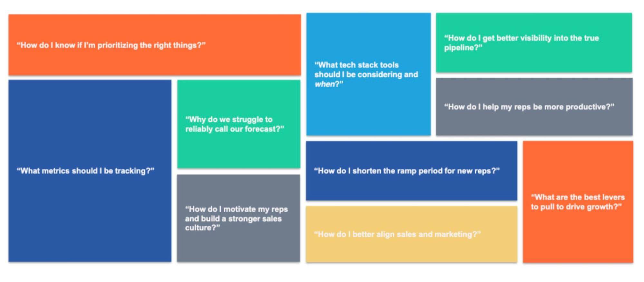Click the "help my reps be more productive" tile
644x282 pixels.
click(534, 107)
